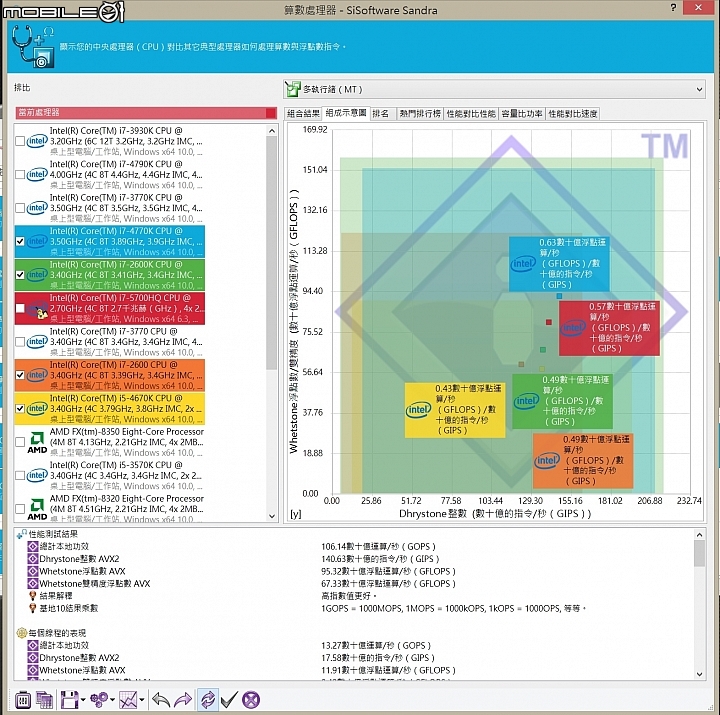Click the Whetstone浮點數 AVX 95.32 row
The height and width of the screenshot is (715, 720).
tap(354, 571)
